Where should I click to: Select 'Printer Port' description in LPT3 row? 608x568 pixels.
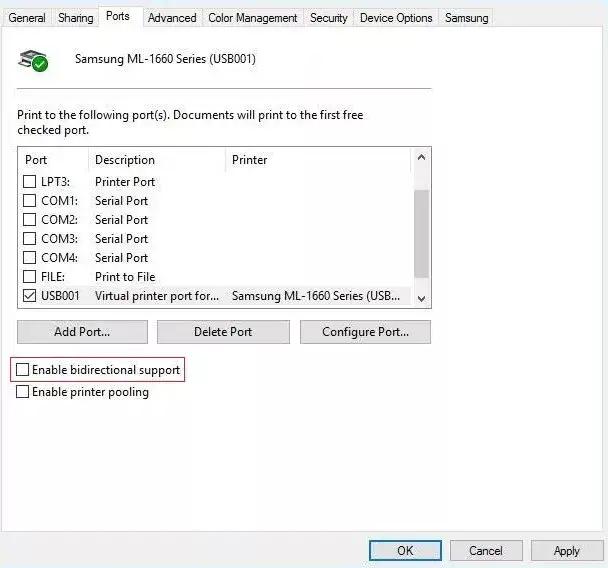(x=125, y=181)
